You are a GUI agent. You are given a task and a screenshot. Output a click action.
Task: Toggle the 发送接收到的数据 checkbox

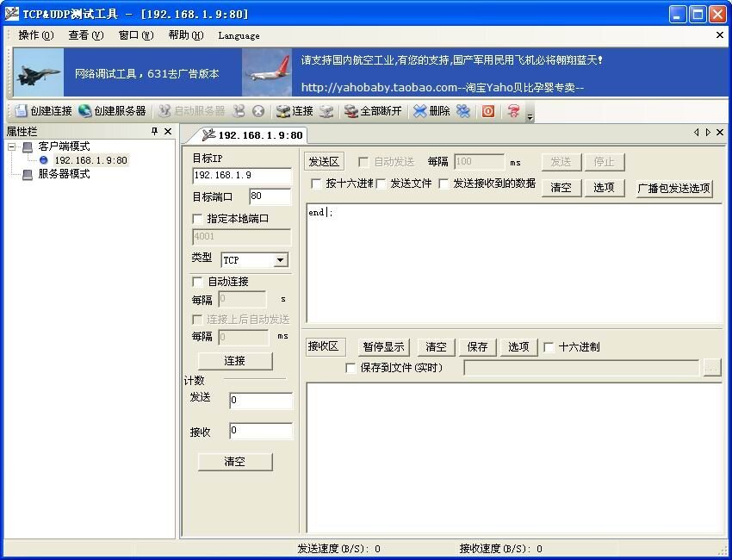[x=444, y=184]
